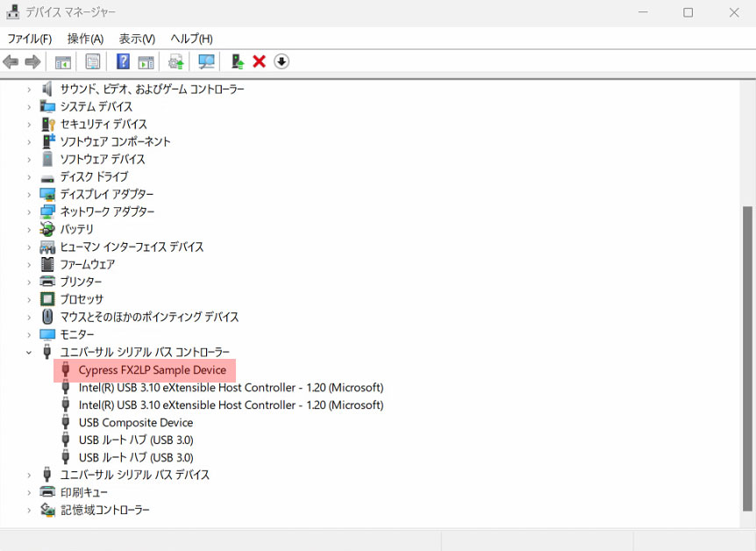The width and height of the screenshot is (756, 551).
Task: Select Cypress FX2LP Sample Device
Action: (153, 370)
